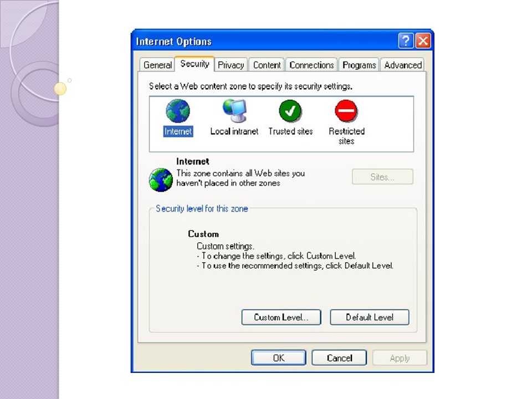Screen dimensions: 532x399
Task: Click the Default Level button
Action: (x=370, y=317)
